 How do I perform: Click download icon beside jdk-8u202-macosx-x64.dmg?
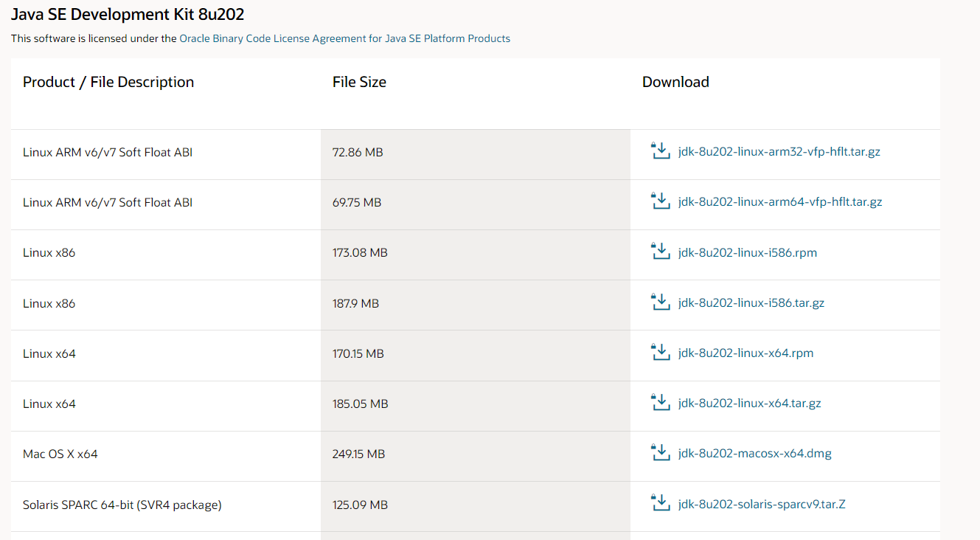(x=660, y=453)
